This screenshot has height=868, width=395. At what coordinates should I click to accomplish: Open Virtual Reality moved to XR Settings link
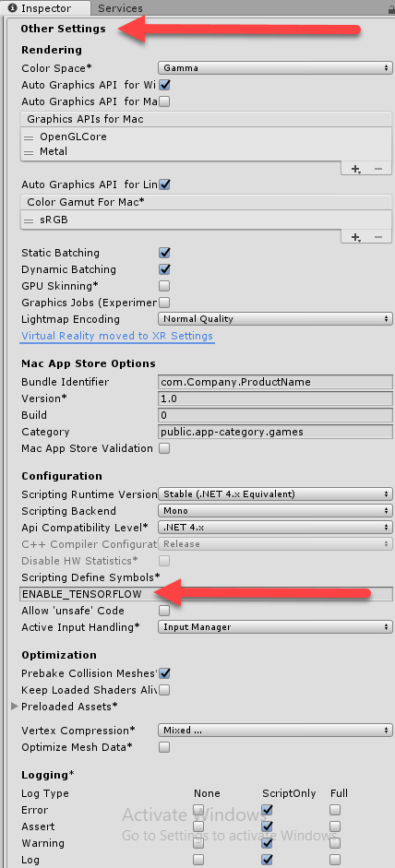[117, 336]
